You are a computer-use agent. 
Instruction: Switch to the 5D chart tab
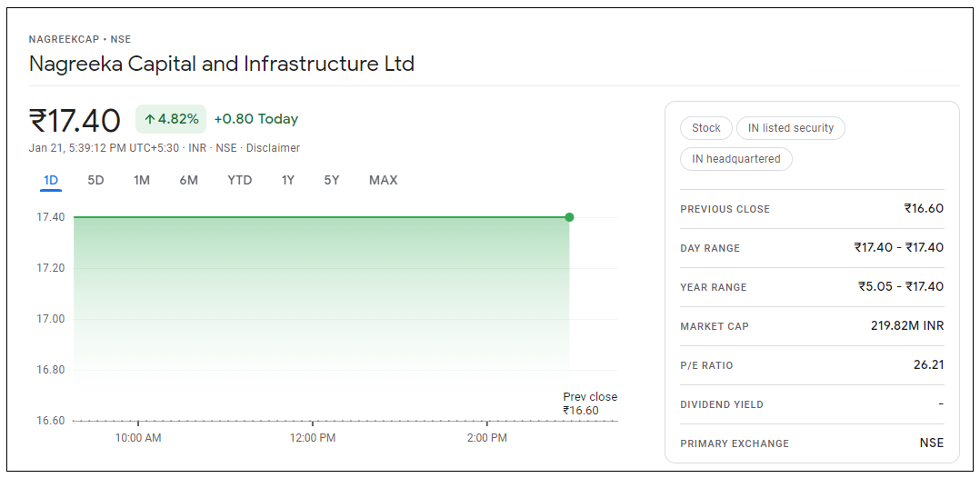95,180
